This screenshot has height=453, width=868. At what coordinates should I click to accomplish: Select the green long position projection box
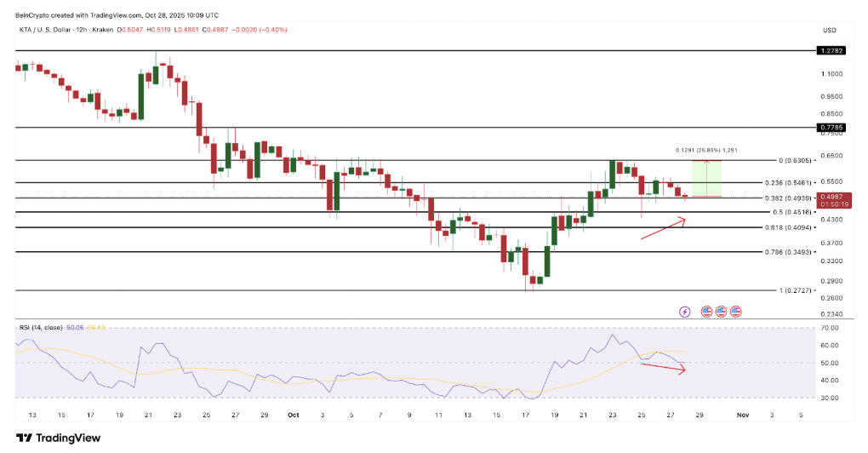click(707, 178)
